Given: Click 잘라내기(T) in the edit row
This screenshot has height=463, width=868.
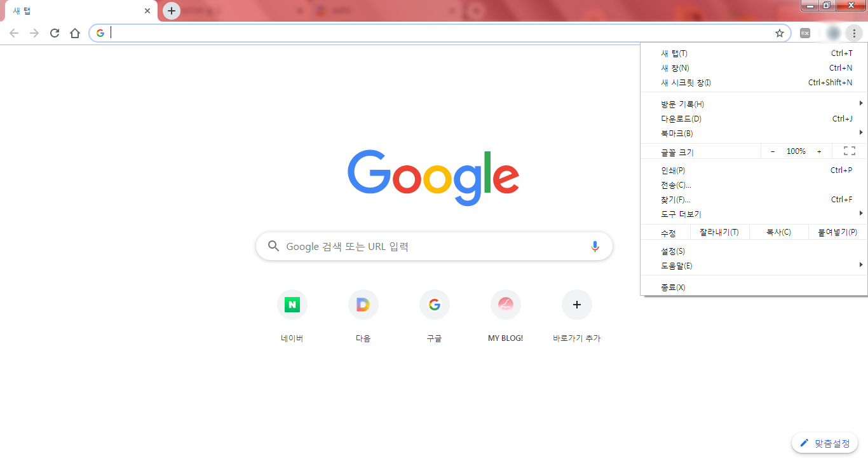Looking at the screenshot, I should click(719, 232).
